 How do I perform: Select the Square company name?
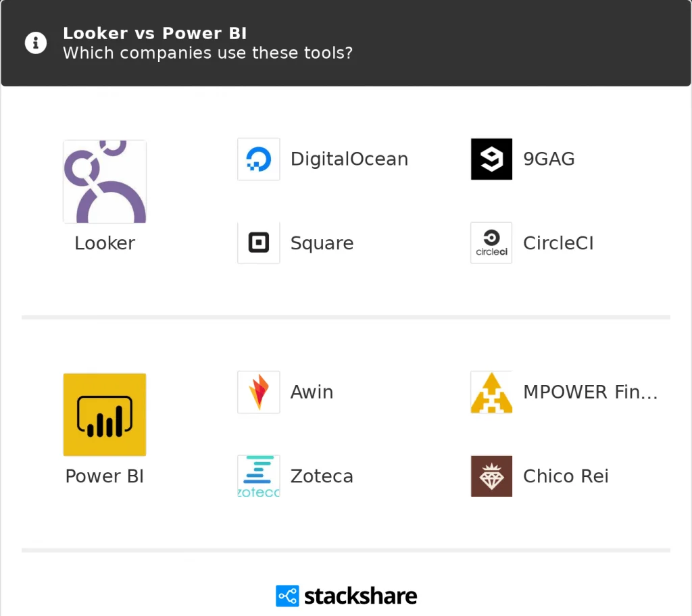pos(322,243)
